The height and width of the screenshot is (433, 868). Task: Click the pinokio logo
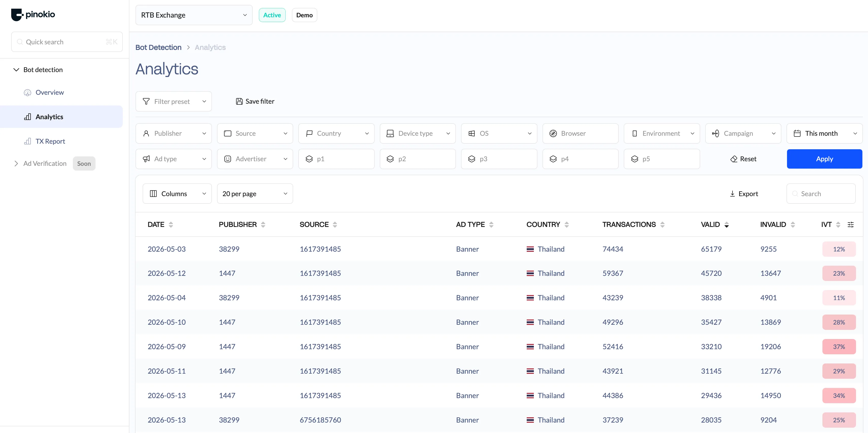click(x=33, y=15)
